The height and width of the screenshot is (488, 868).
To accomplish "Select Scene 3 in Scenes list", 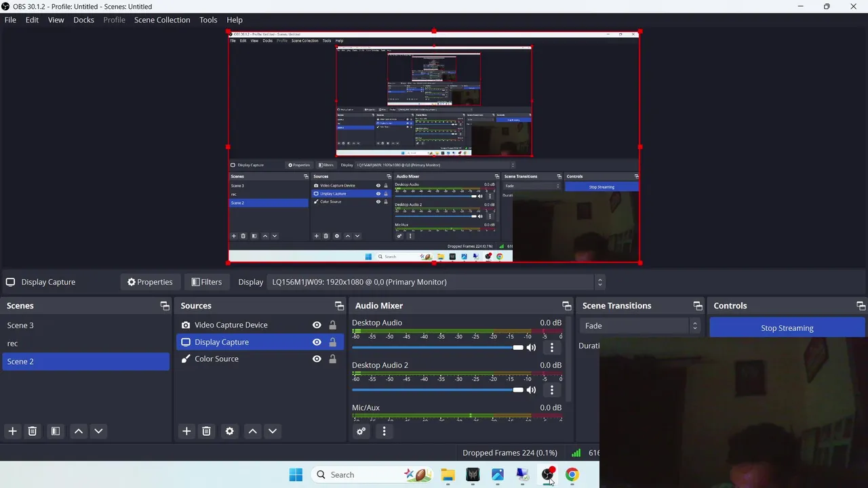I will (85, 325).
